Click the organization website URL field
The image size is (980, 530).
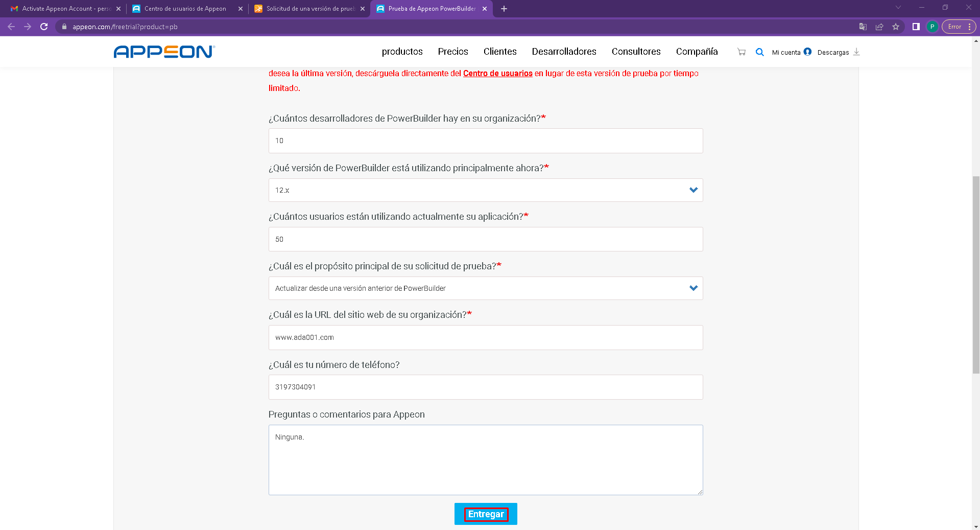486,338
